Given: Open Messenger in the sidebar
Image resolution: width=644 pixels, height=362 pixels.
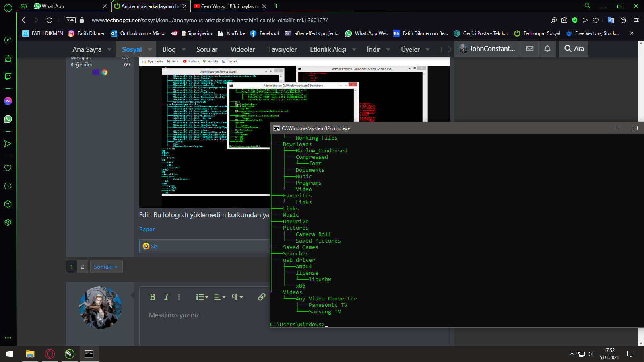Looking at the screenshot, I should [x=8, y=101].
